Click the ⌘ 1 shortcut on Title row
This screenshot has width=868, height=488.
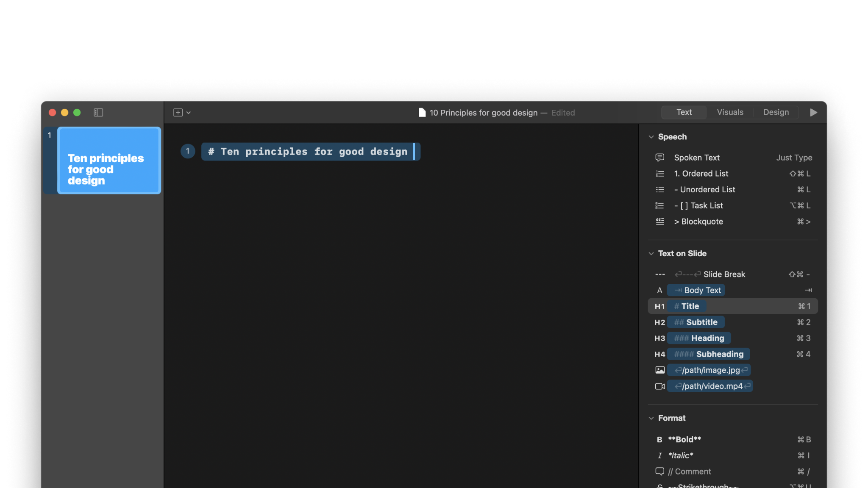(804, 306)
